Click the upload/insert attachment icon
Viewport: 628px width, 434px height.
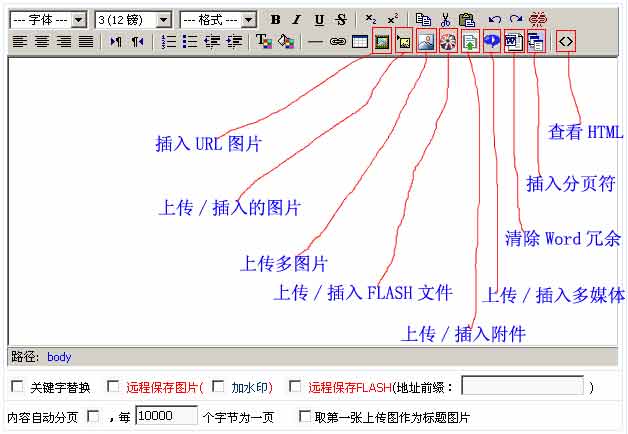point(470,42)
